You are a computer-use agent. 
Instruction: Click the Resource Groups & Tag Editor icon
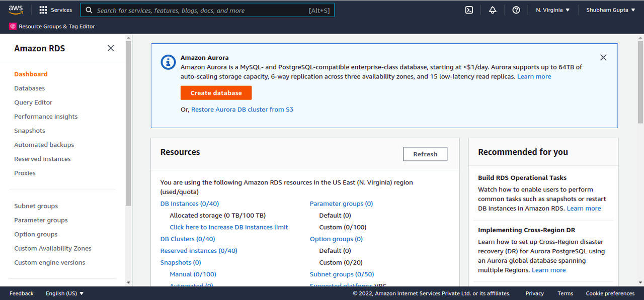(x=13, y=26)
